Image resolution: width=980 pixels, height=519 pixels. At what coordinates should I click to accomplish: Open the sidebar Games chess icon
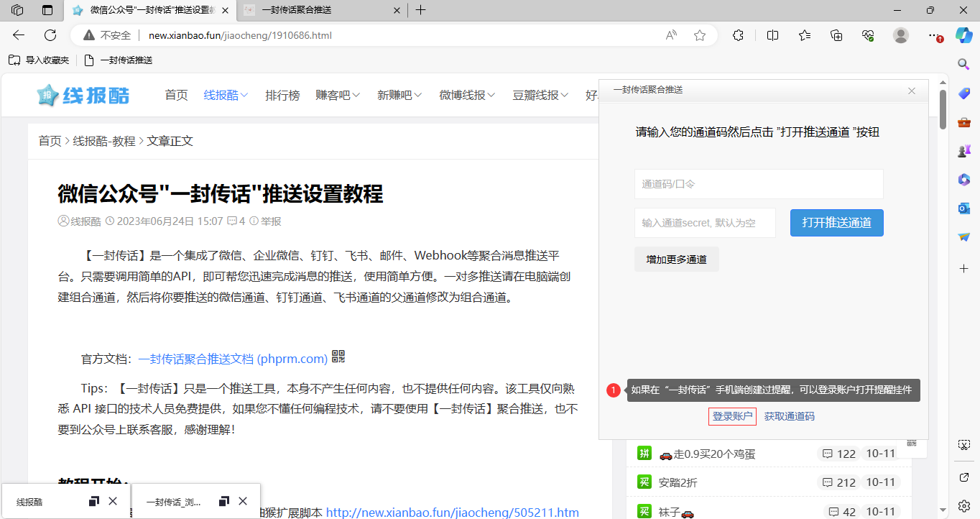964,151
